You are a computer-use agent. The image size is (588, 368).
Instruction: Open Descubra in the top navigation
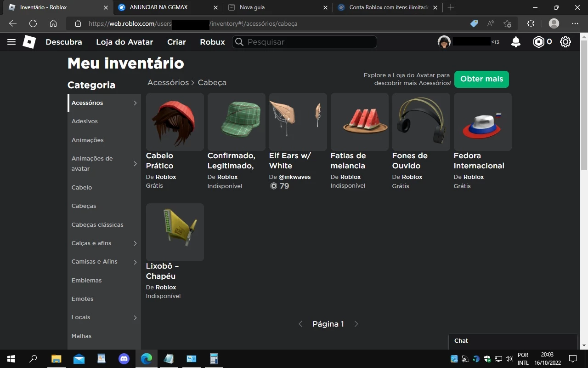tap(64, 42)
